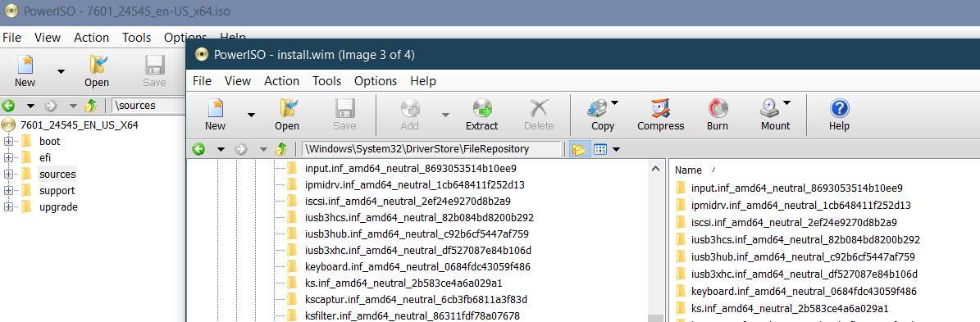Screen dimensions: 980x322
Task: Click the Copy toolbar icon
Action: (598, 109)
